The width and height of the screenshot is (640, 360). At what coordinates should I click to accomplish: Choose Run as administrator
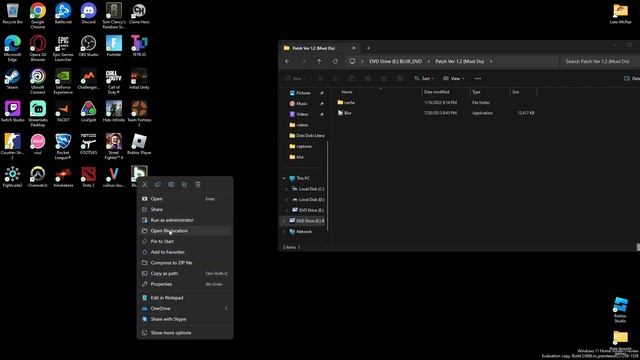point(185,220)
